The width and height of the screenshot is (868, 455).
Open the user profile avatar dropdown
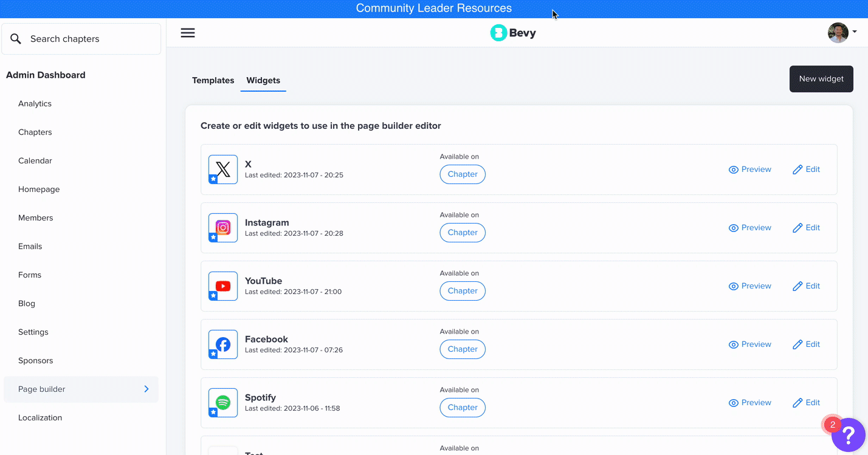coord(842,32)
